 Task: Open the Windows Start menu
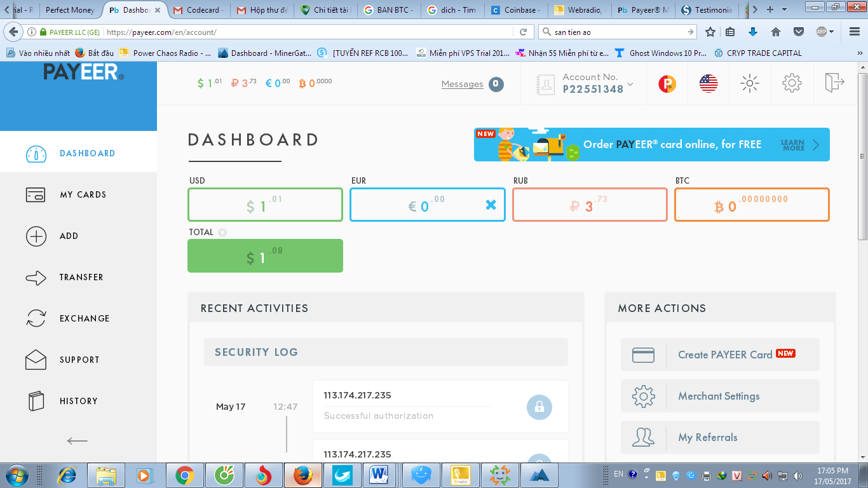pyautogui.click(x=16, y=475)
